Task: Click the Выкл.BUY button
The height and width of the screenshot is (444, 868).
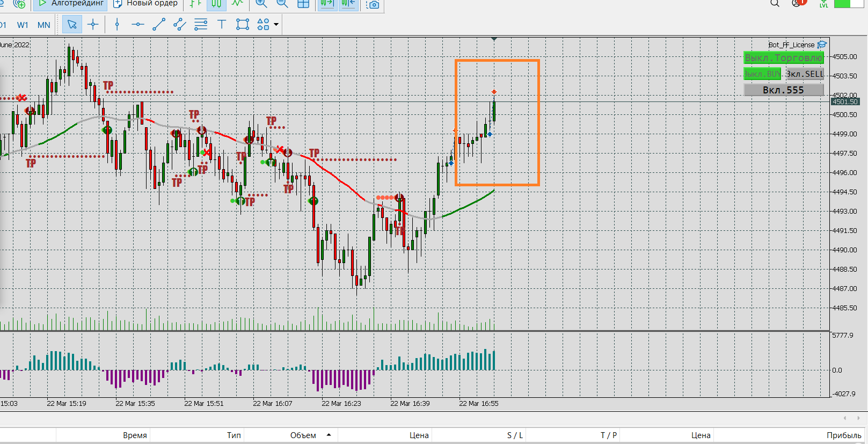Action: tap(762, 74)
